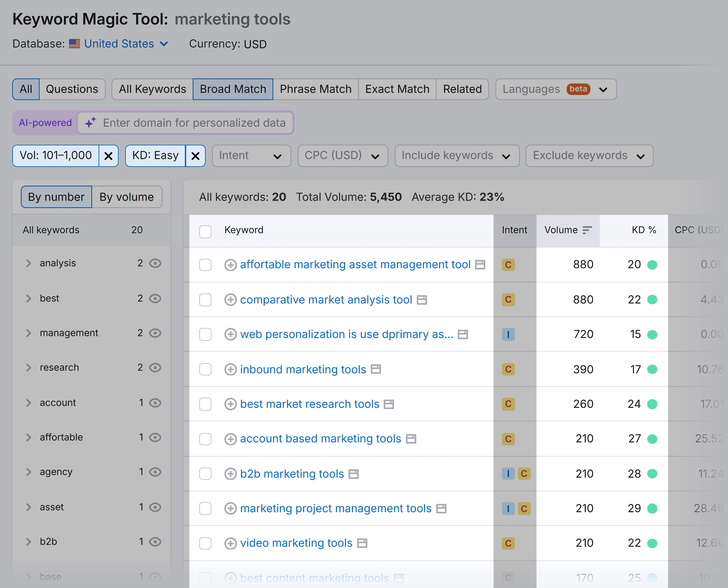The height and width of the screenshot is (588, 728).
Task: Add affortable marketing asset management tool via plus icon
Action: 230,265
